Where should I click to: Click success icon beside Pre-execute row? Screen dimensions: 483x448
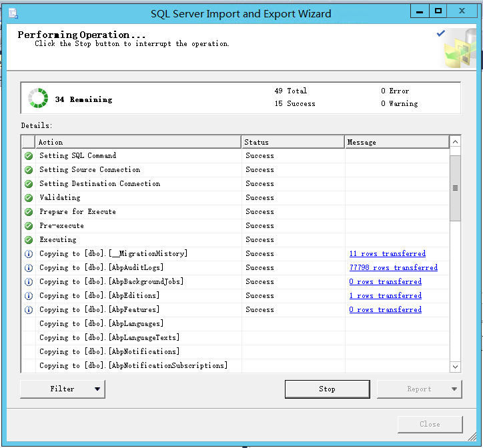pos(29,226)
